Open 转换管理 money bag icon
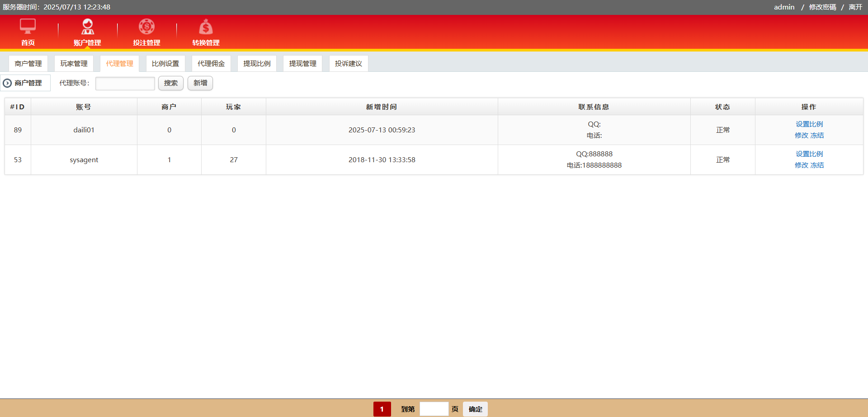The image size is (868, 417). pos(206,27)
